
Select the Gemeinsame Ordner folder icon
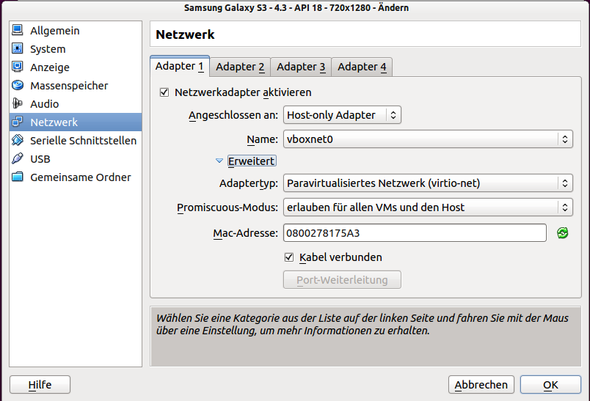pyautogui.click(x=17, y=177)
